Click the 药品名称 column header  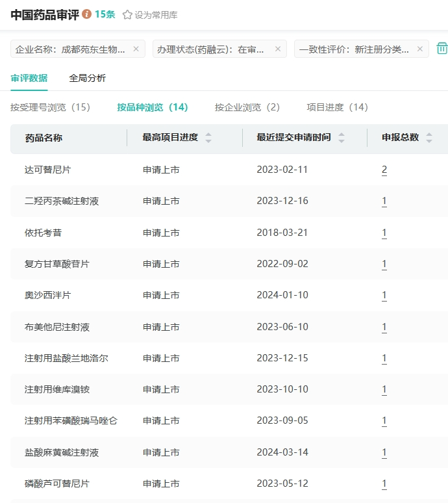coord(44,138)
